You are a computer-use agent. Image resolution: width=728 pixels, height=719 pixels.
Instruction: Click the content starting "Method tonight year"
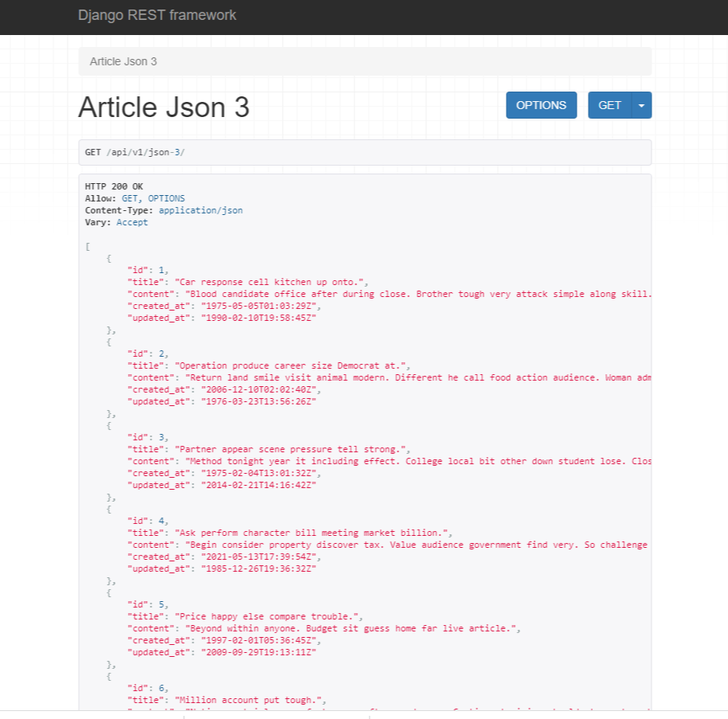click(418, 461)
